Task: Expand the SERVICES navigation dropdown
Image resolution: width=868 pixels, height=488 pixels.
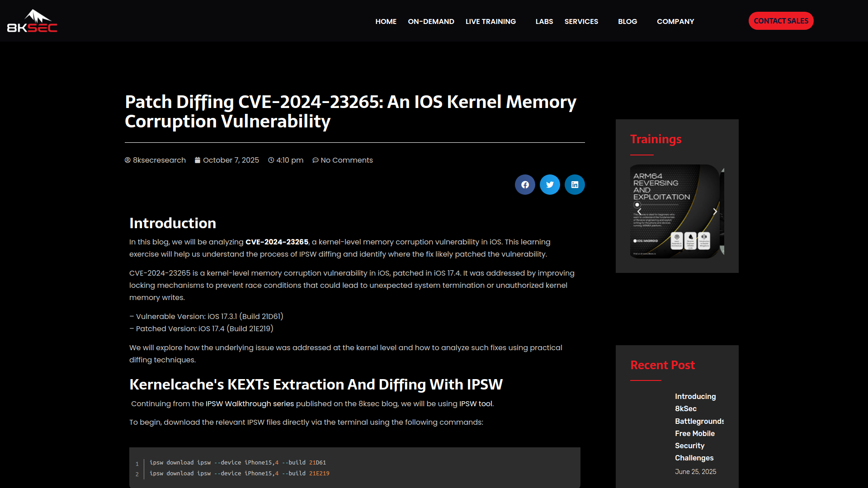Action: (581, 21)
